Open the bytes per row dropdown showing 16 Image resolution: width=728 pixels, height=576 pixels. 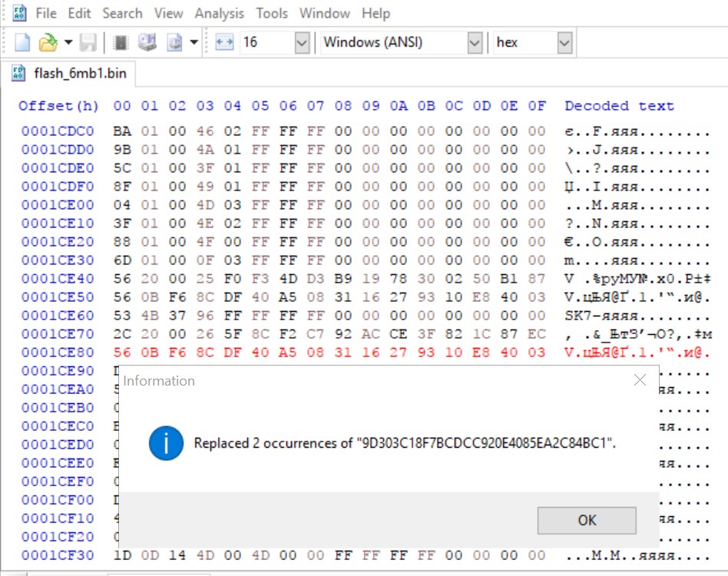(x=302, y=42)
